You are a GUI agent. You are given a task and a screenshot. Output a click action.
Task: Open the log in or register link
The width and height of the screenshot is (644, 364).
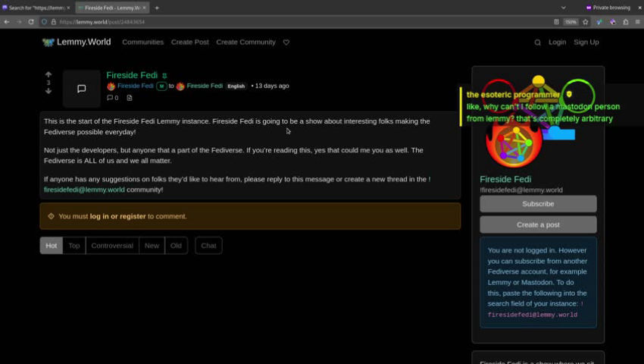tap(118, 216)
